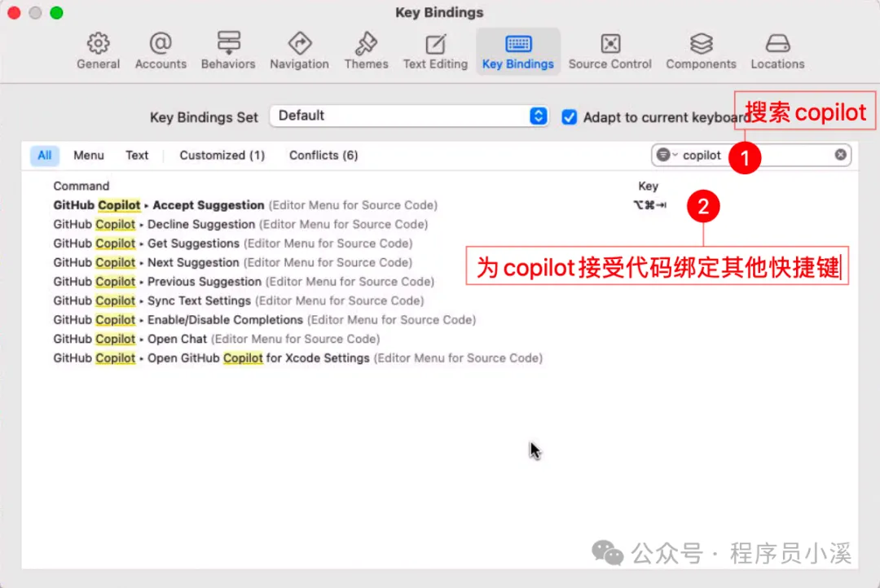Open the General settings pane
This screenshot has width=880, height=588.
[98, 50]
